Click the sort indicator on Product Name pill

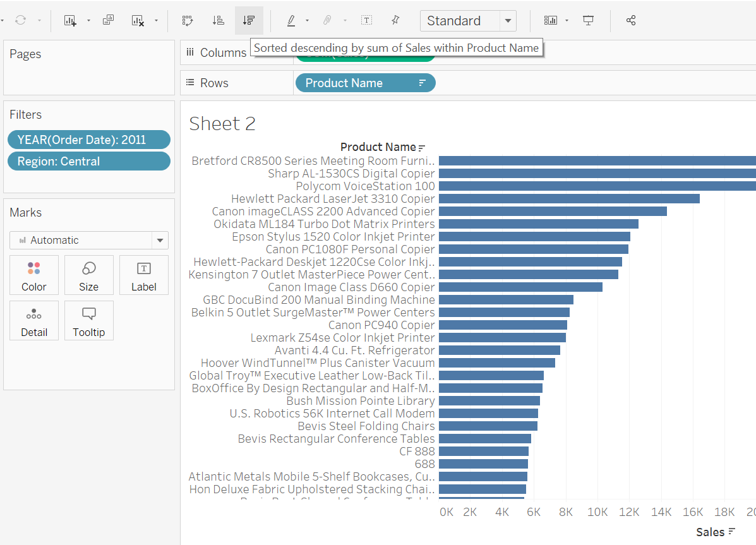(422, 83)
